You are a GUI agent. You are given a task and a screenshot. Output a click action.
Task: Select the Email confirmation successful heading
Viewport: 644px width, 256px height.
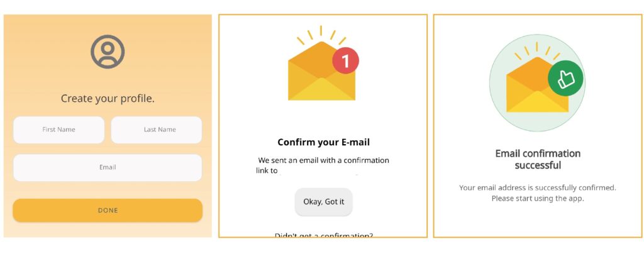click(538, 159)
